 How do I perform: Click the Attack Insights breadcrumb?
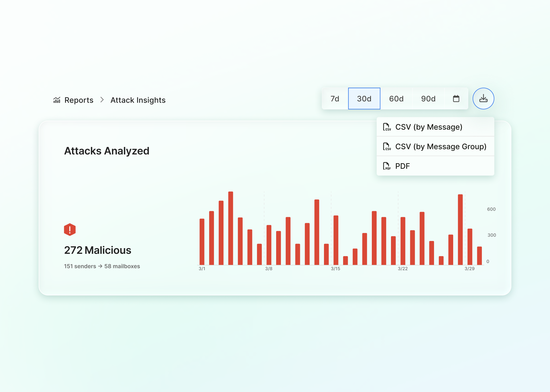(138, 100)
